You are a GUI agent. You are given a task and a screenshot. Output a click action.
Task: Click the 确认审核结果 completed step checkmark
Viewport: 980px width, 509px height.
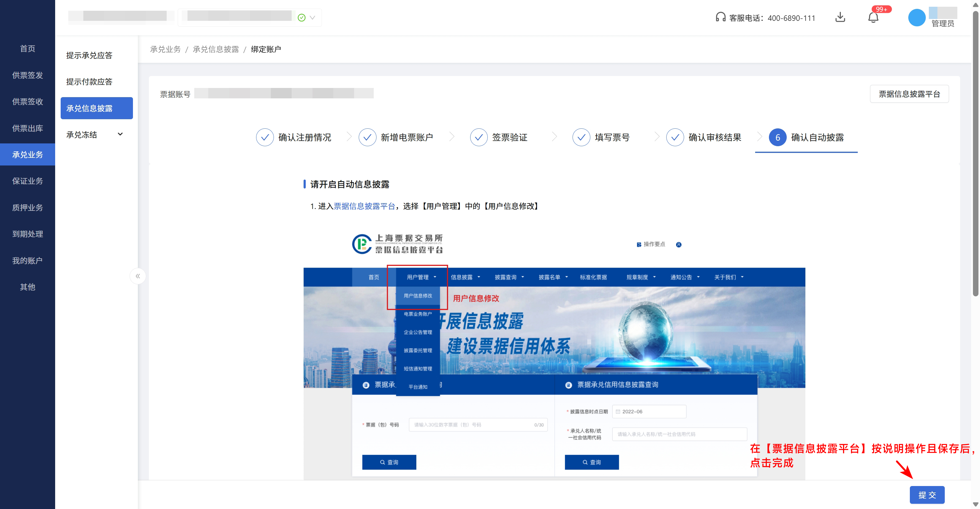675,137
